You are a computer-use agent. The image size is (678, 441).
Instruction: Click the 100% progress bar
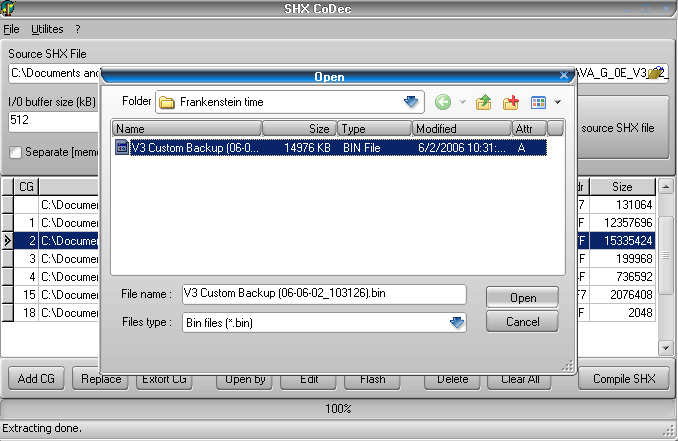[x=338, y=409]
